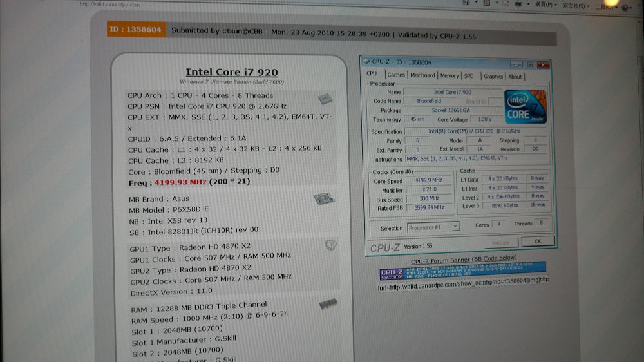
Task: Click the CPU chip icon beside CPU Arch
Action: click(x=325, y=99)
